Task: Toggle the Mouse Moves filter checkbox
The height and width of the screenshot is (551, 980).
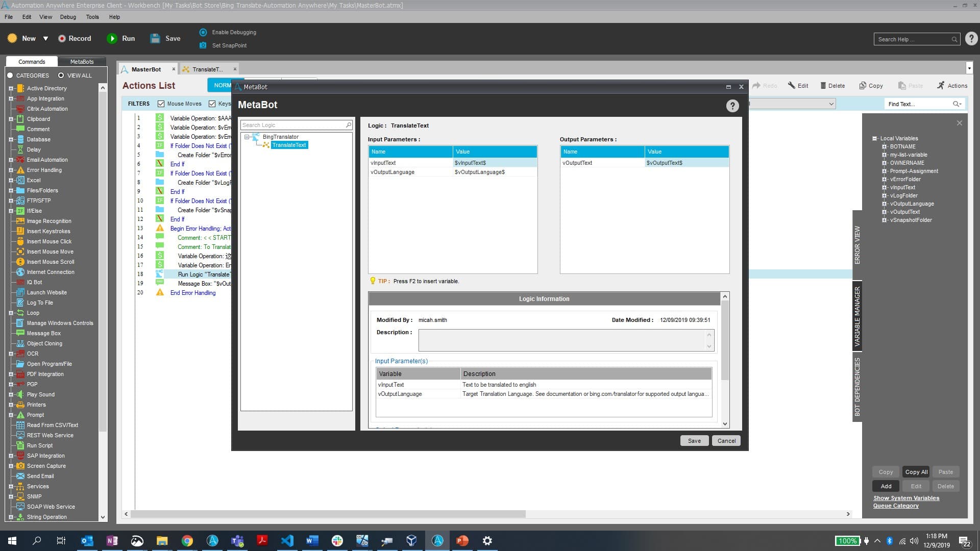Action: coord(161,104)
